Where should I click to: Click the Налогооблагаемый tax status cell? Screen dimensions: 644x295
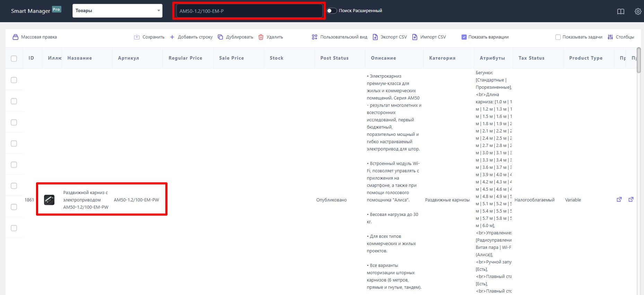(x=534, y=200)
